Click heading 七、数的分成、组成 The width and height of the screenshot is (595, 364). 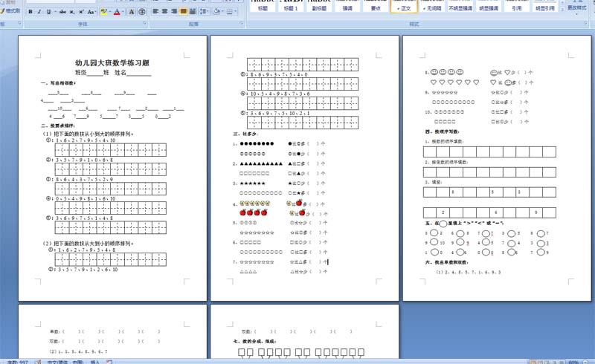[x=254, y=341]
